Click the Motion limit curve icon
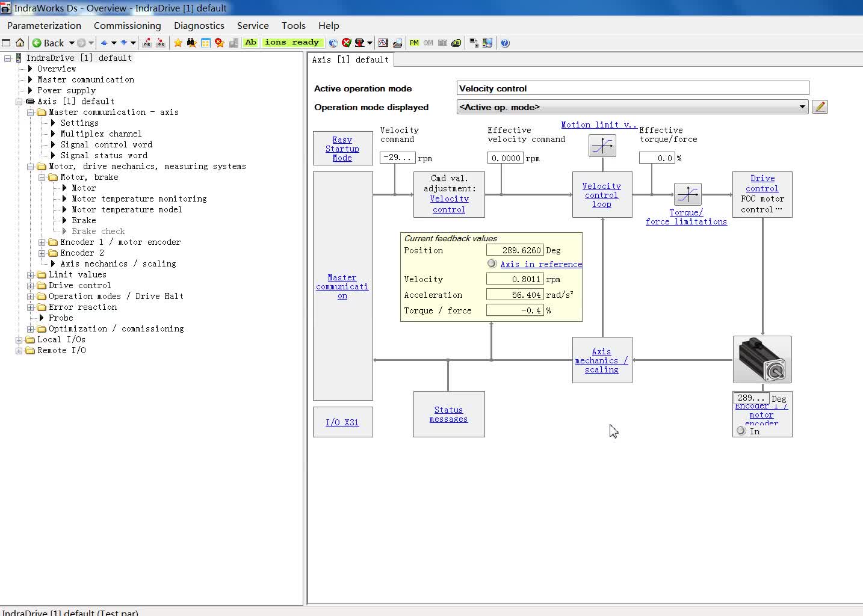Image resolution: width=863 pixels, height=616 pixels. (602, 146)
